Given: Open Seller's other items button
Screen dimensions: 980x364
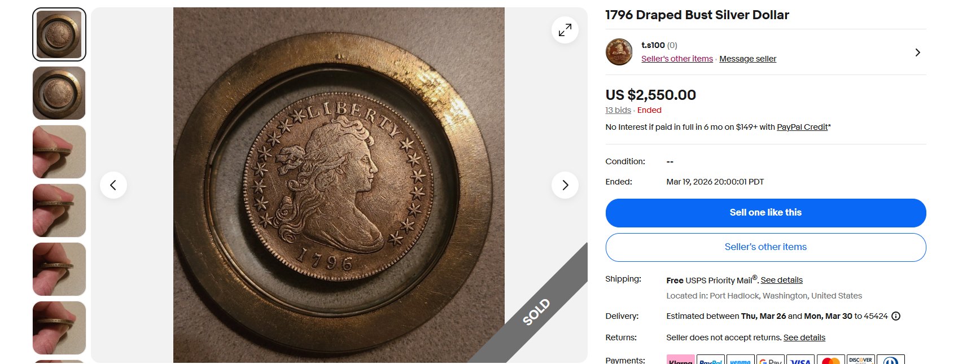Looking at the screenshot, I should click(765, 247).
